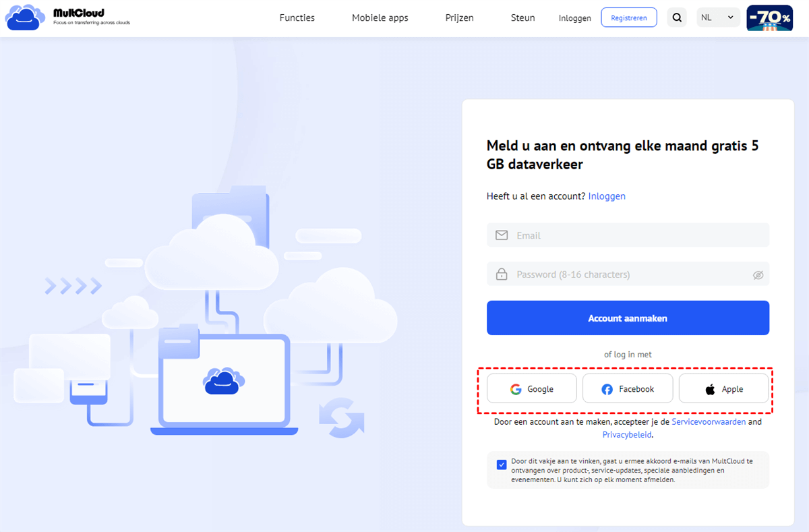
Task: Click the Registreren button
Action: [629, 18]
